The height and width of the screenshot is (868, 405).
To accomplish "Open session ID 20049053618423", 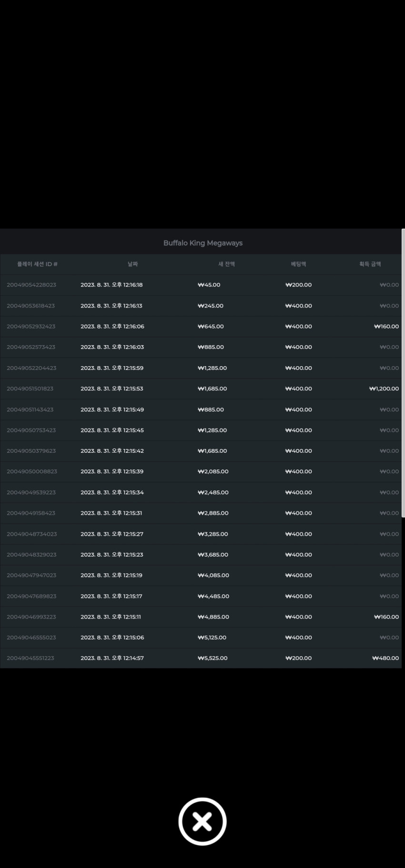I will (30, 306).
